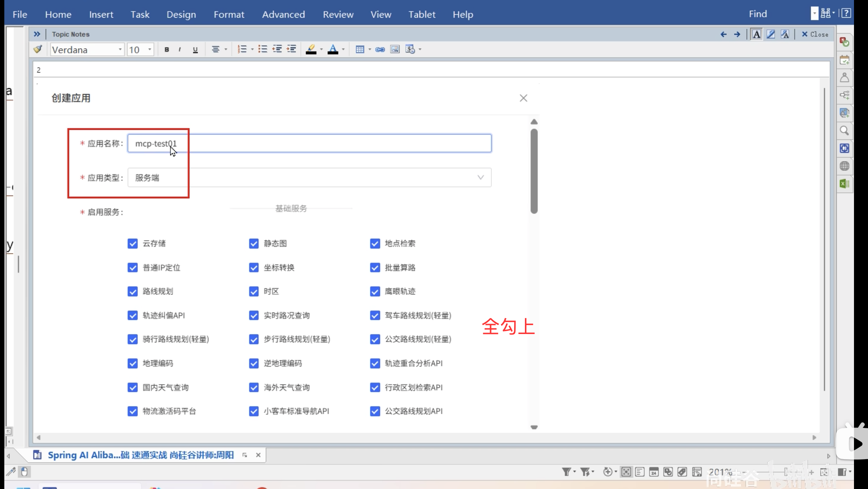
Task: Toggle the 静态图 checkbox
Action: click(x=254, y=243)
